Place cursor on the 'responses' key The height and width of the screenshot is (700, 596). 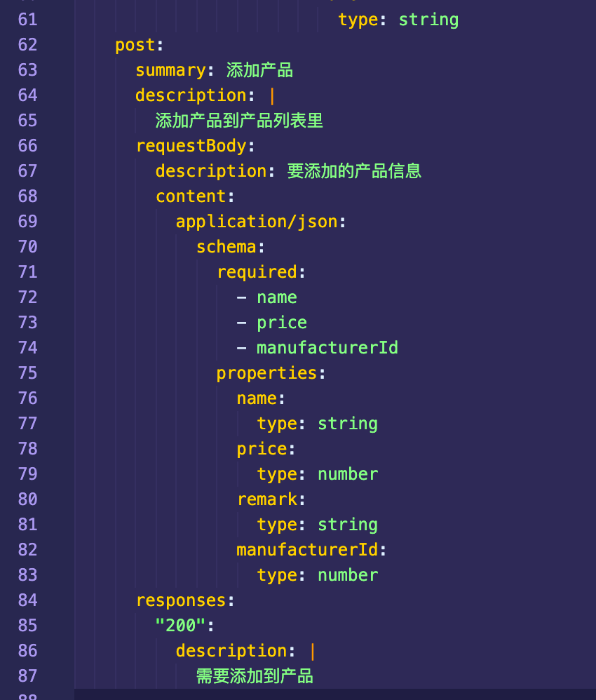pyautogui.click(x=181, y=600)
